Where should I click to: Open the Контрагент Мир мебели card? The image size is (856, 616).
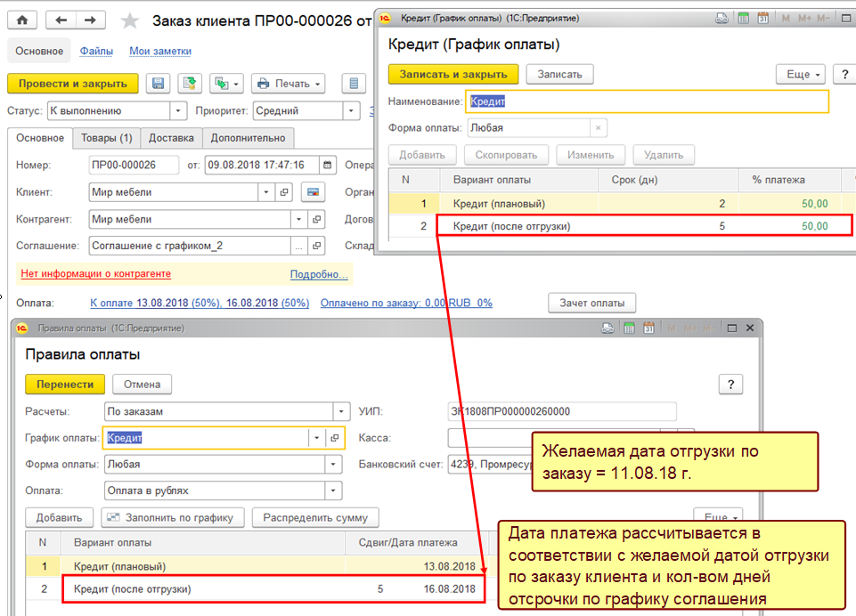click(316, 219)
